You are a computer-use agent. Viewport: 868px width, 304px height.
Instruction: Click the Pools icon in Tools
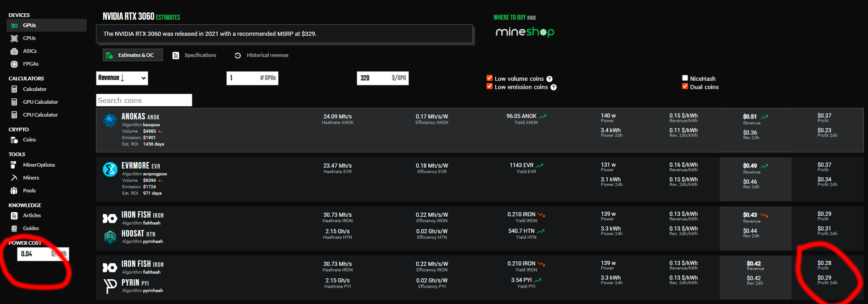[14, 191]
